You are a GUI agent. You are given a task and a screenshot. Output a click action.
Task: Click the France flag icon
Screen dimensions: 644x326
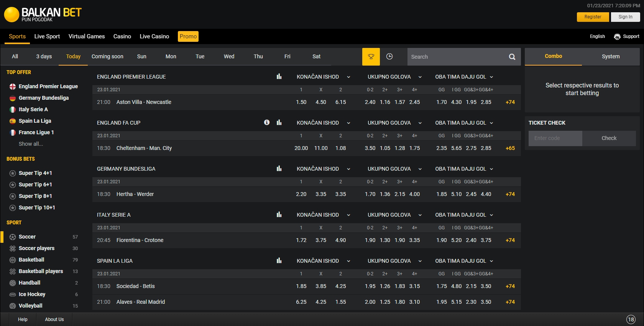tap(13, 133)
